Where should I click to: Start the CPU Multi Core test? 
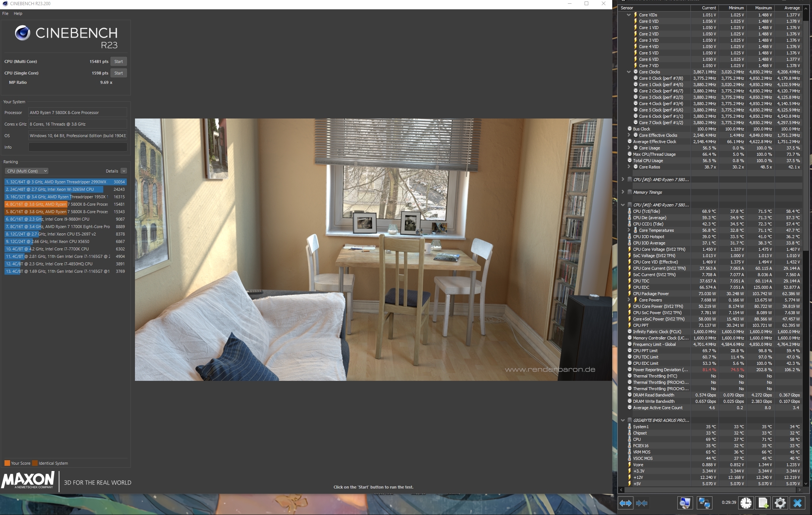point(119,61)
